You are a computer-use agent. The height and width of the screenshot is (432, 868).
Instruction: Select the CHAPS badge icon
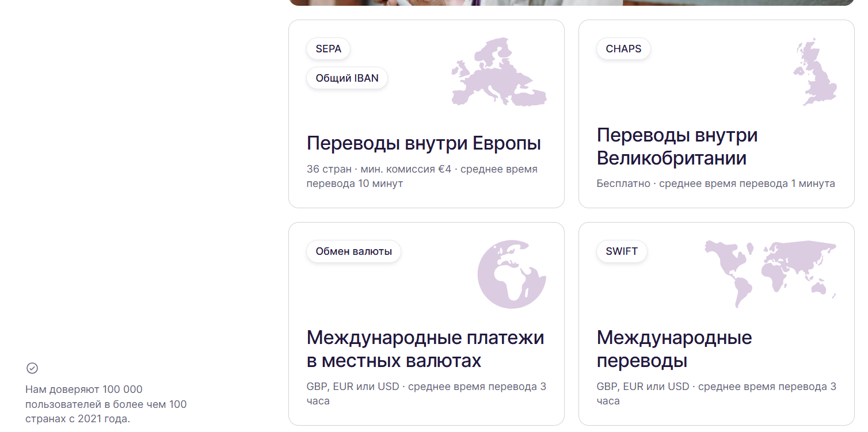[x=623, y=49]
